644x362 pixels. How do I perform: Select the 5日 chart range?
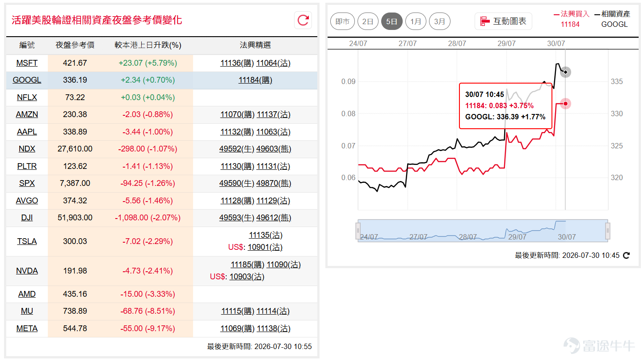(392, 21)
